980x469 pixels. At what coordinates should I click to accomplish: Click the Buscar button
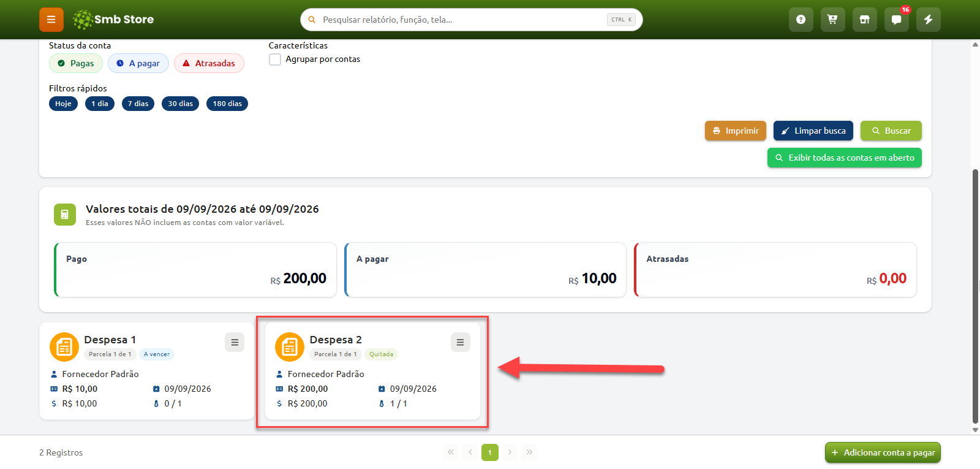(891, 131)
